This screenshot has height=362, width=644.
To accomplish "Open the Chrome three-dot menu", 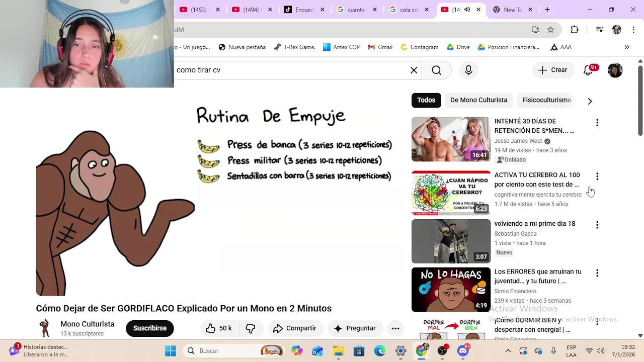I will coord(633,30).
